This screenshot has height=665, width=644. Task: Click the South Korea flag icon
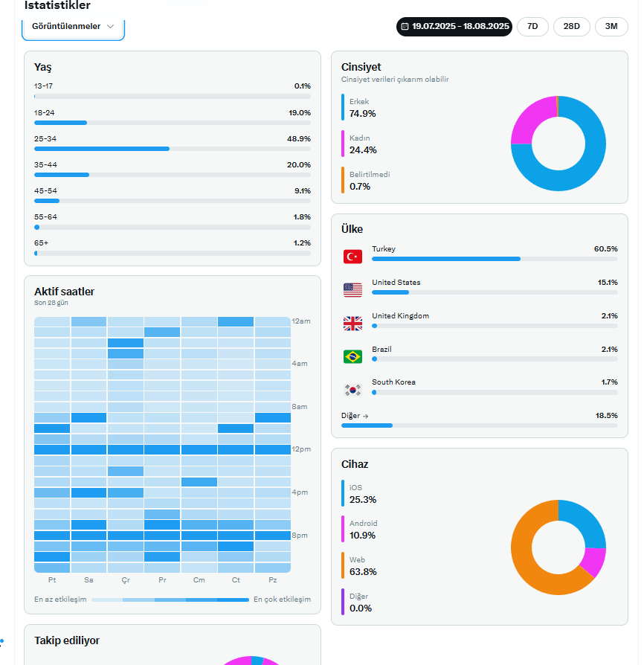click(352, 390)
